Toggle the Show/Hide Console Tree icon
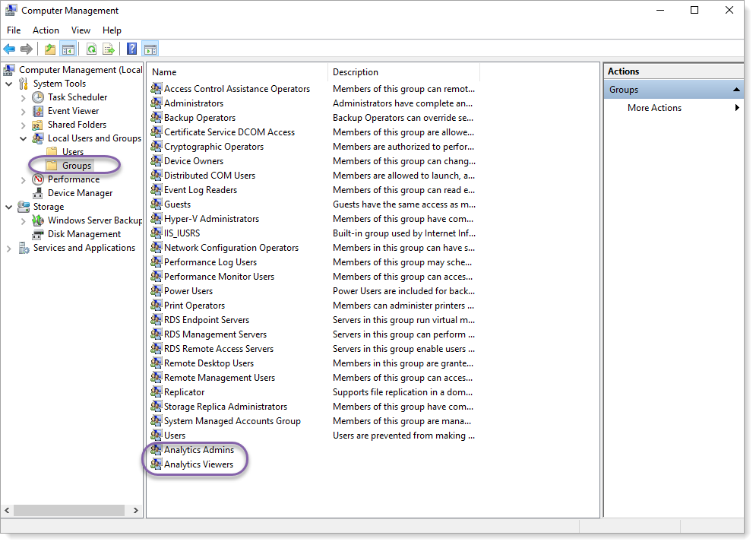The image size is (756, 545). pyautogui.click(x=68, y=49)
